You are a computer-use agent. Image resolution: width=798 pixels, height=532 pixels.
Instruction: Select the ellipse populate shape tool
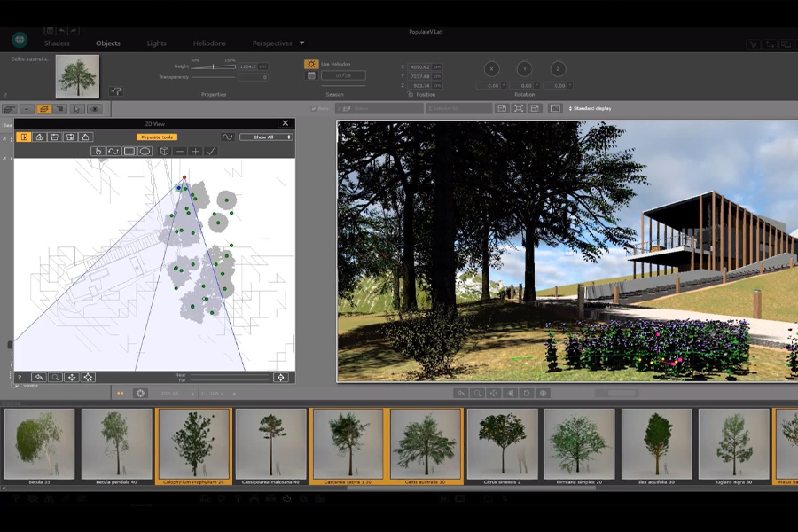(x=145, y=152)
